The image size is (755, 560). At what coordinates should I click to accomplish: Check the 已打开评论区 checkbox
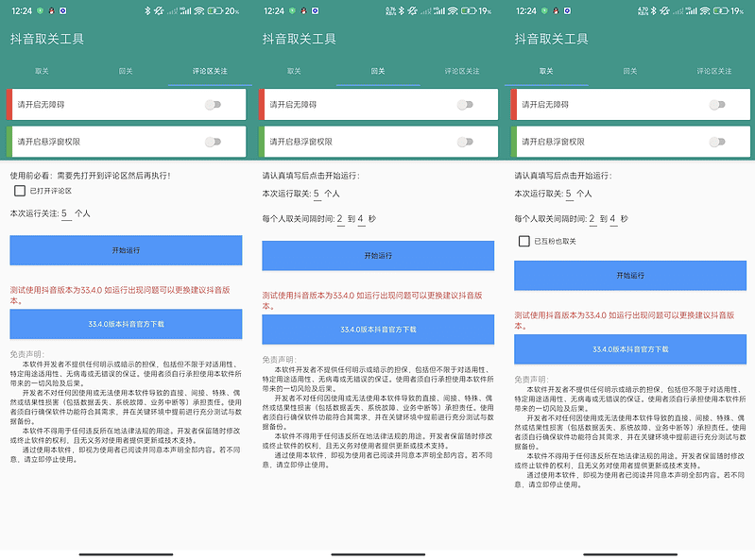20,192
